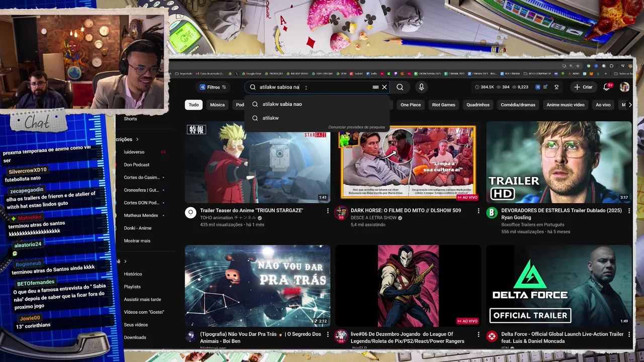This screenshot has height=362, width=644.
Task: Open the vidIQ icon beside the stats
Action: coord(538,87)
